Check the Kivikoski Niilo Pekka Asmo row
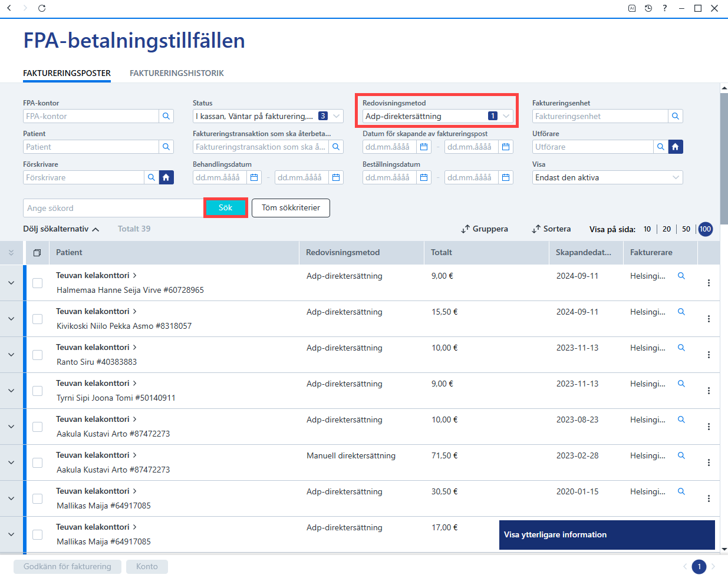 [37, 319]
